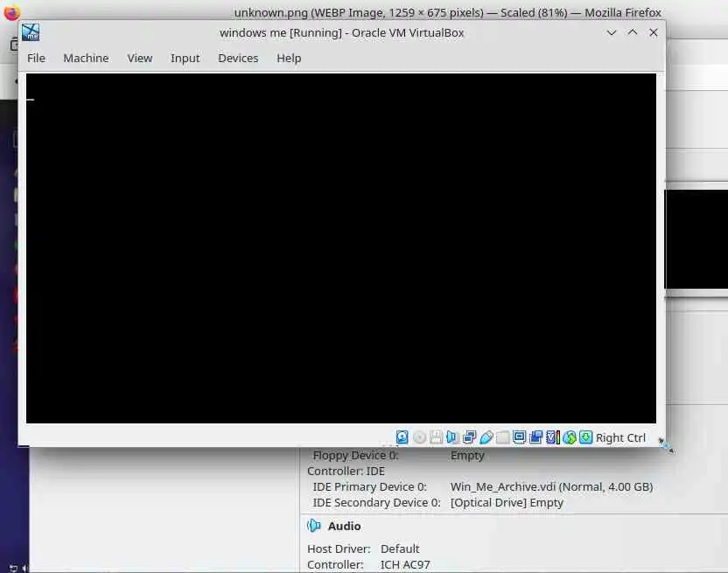
Task: Click the Floppy Device 0 label
Action: [x=355, y=456]
